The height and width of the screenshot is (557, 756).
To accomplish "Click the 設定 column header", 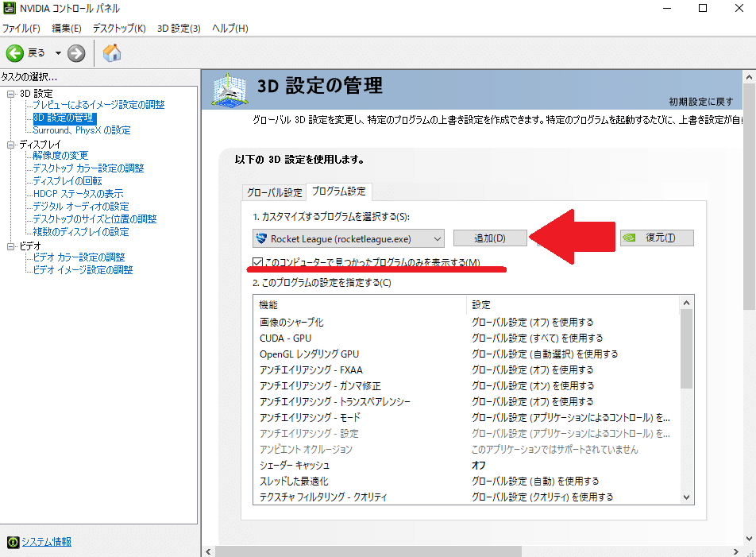I will click(573, 305).
